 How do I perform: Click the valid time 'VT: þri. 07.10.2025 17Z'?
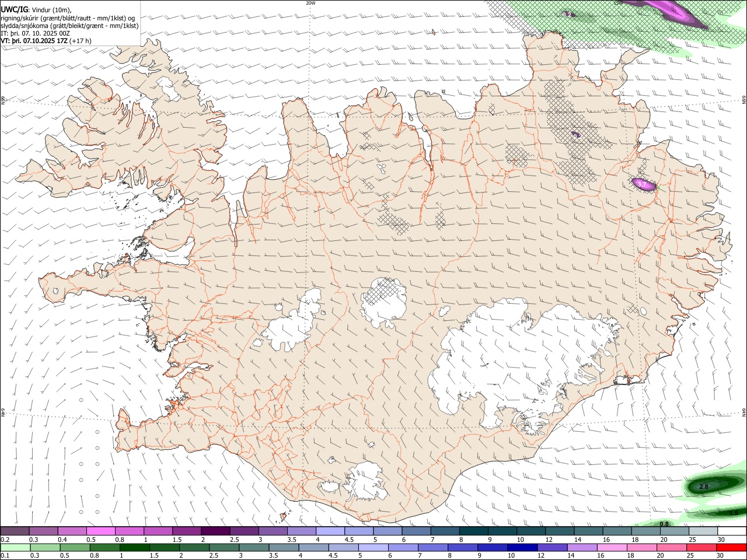point(34,41)
